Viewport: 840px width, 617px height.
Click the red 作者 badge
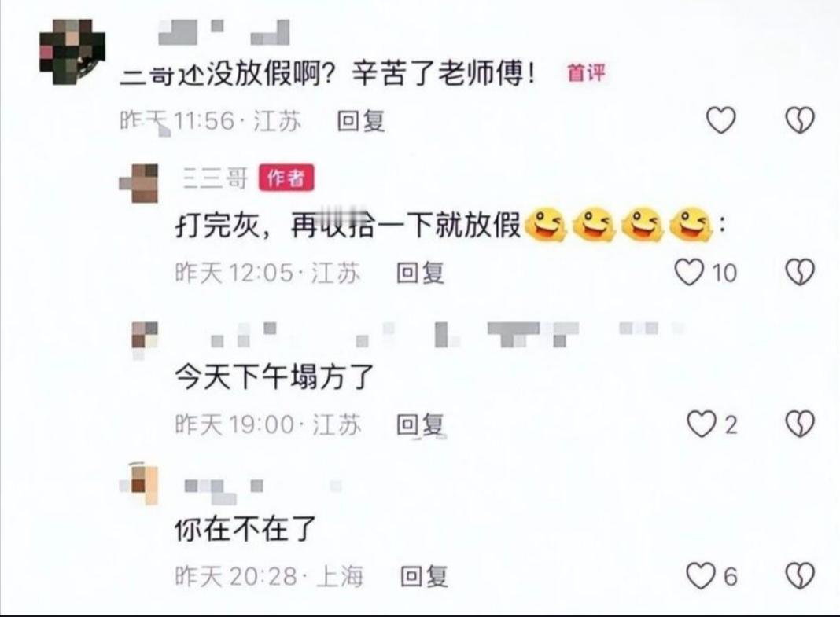point(286,178)
